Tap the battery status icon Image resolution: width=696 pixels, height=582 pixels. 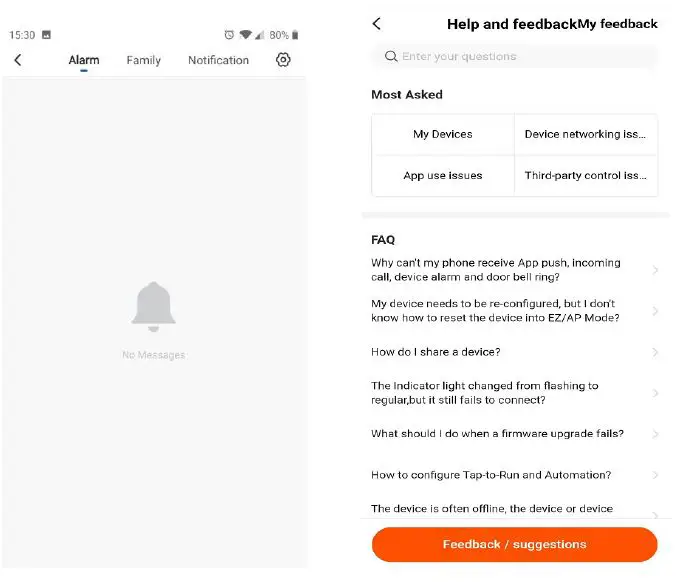294,35
